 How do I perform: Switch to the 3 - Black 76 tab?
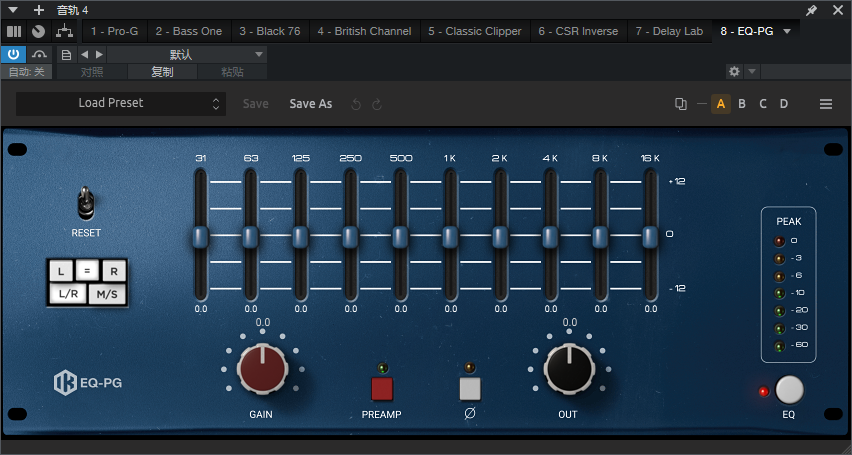270,32
